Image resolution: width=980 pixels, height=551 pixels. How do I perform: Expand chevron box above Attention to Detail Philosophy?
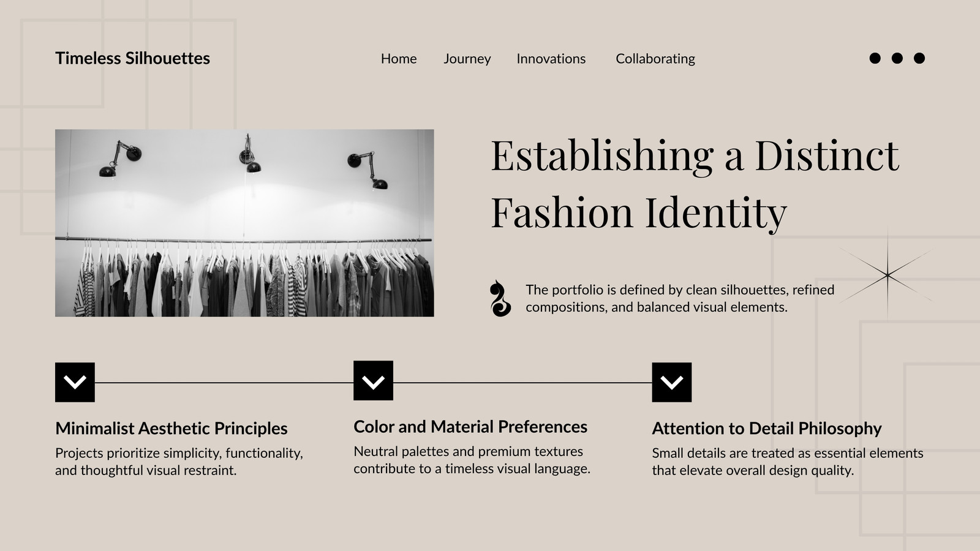tap(672, 382)
